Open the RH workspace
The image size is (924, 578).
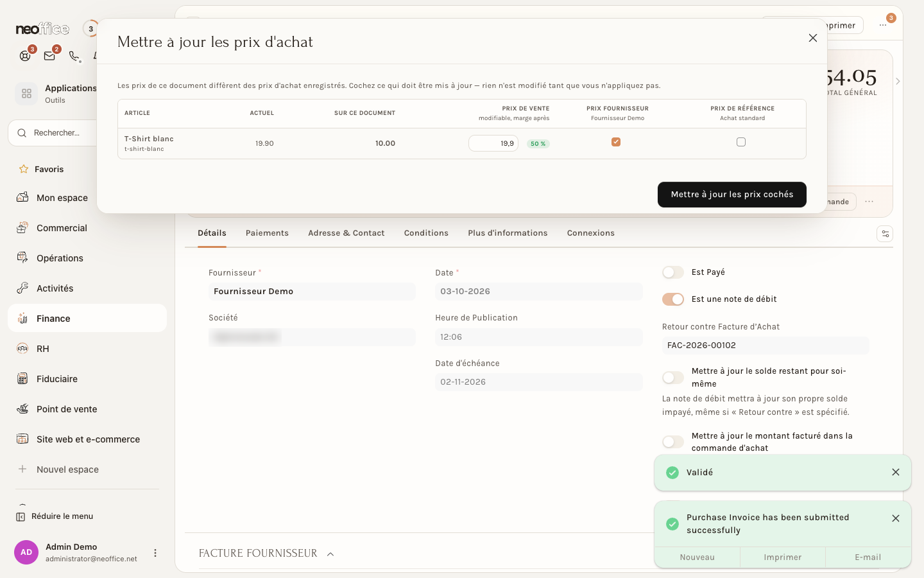87,349
